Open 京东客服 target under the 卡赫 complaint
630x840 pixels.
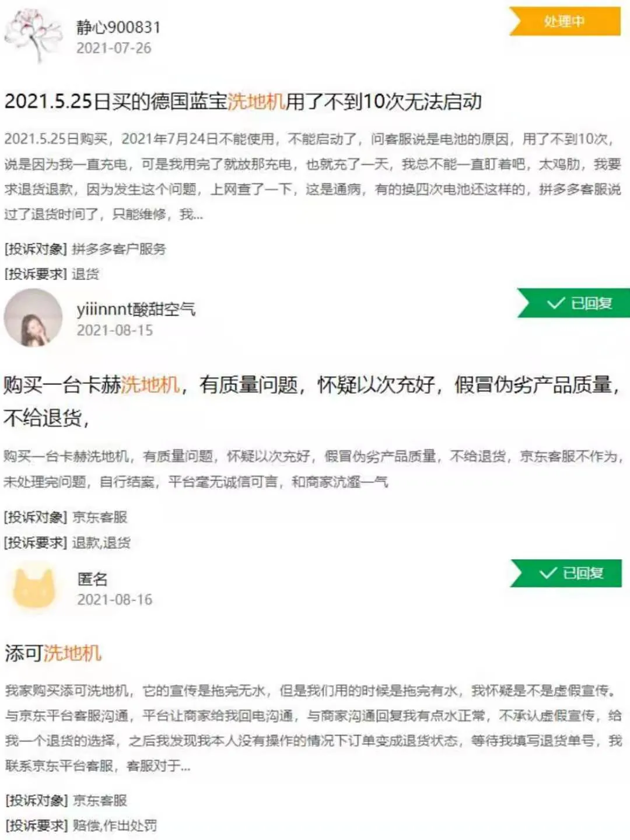click(x=100, y=517)
